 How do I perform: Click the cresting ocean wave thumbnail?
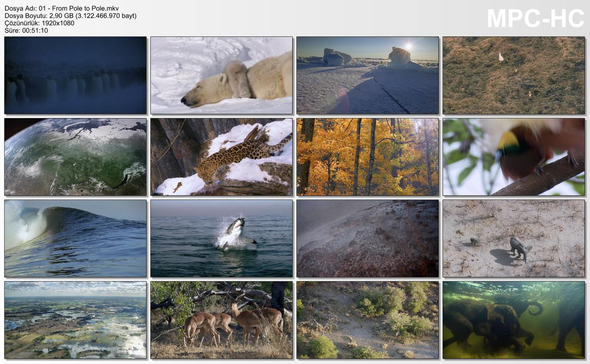pyautogui.click(x=75, y=238)
